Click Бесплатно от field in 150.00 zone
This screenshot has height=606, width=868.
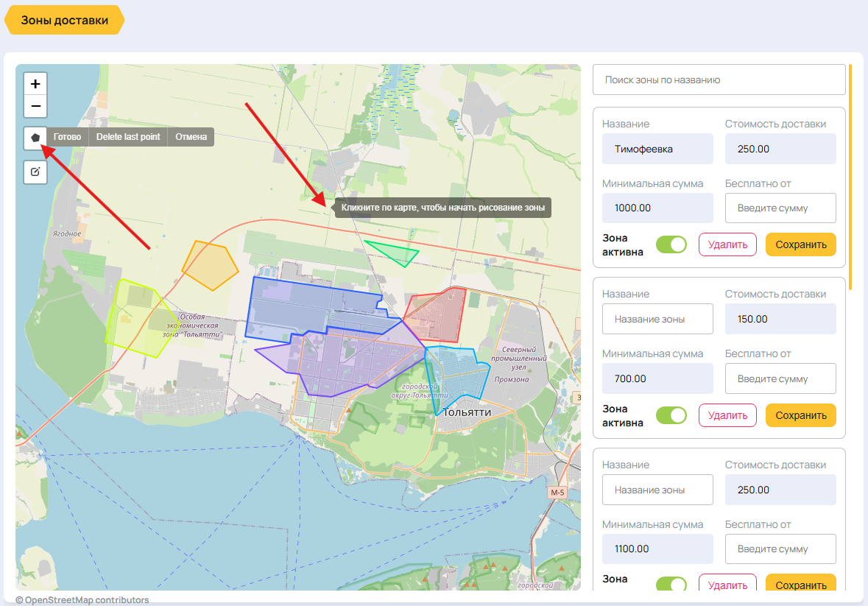click(x=780, y=378)
